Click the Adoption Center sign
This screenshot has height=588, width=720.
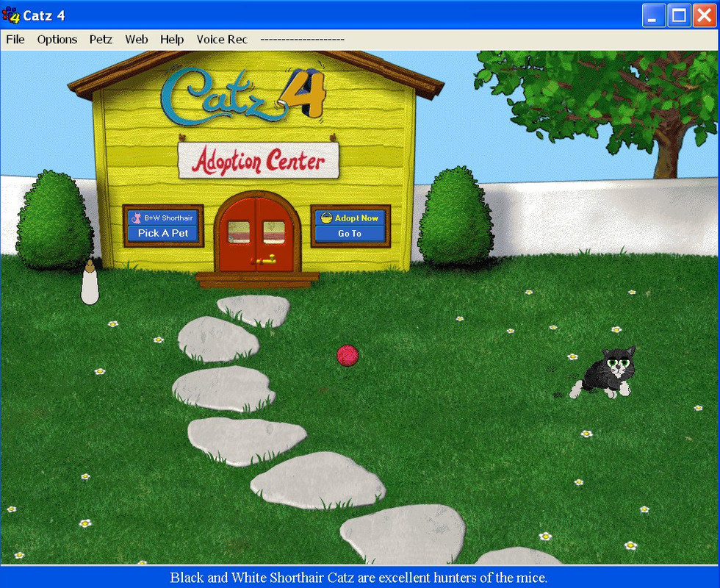click(259, 161)
